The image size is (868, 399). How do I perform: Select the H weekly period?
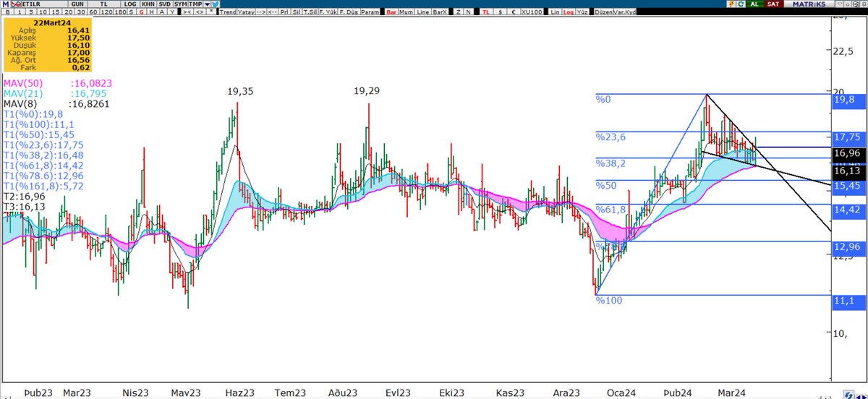[x=152, y=12]
